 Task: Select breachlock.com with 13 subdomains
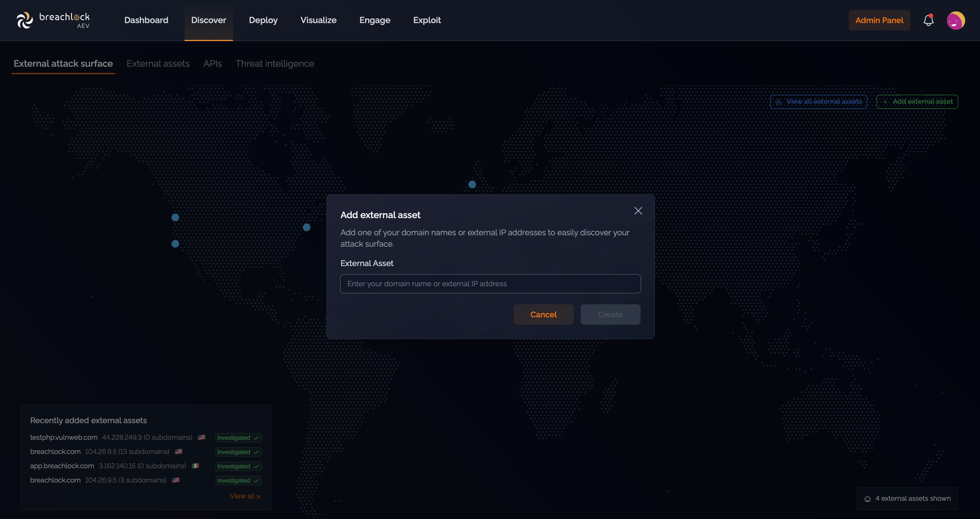pyautogui.click(x=146, y=452)
